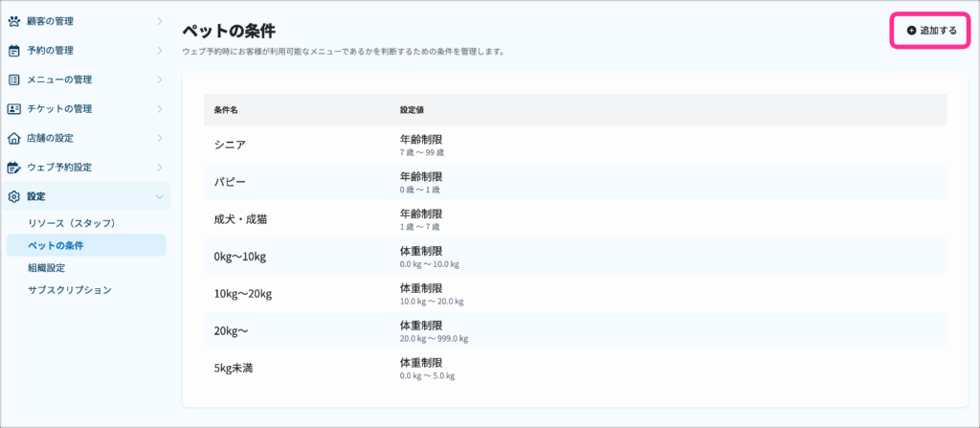Open the 店舗の設定 menu label
This screenshot has height=428, width=980.
(x=50, y=138)
